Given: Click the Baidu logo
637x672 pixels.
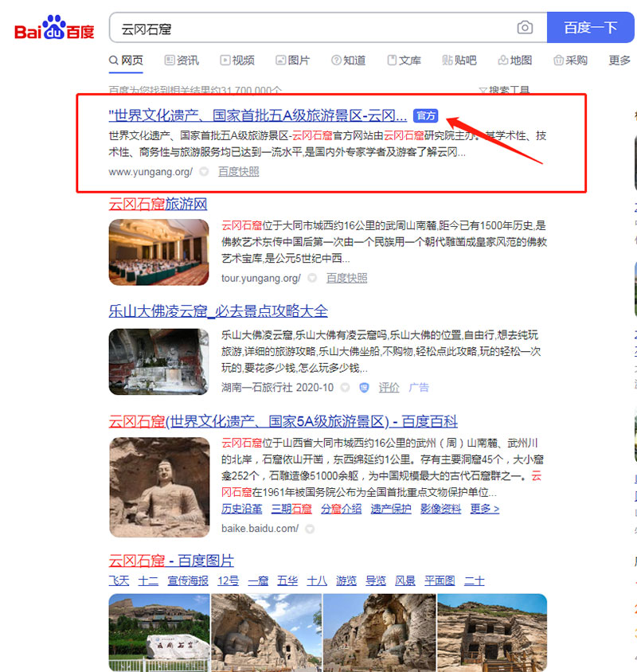Looking at the screenshot, I should click(54, 28).
